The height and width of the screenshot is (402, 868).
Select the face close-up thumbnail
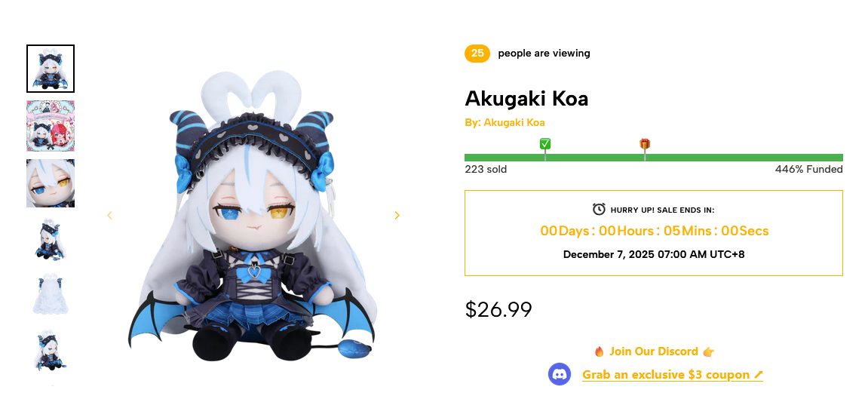coord(51,183)
